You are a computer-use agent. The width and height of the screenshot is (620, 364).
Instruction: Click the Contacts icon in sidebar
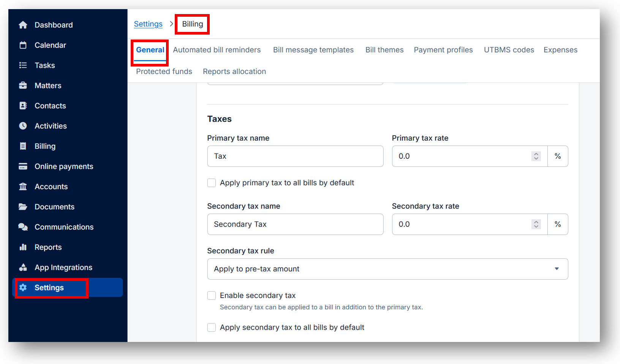(x=23, y=105)
